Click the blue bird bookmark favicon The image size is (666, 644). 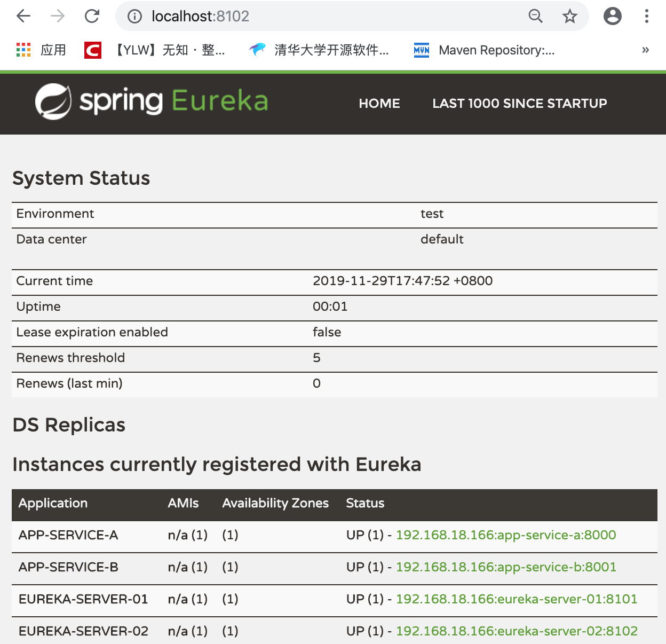[257, 50]
